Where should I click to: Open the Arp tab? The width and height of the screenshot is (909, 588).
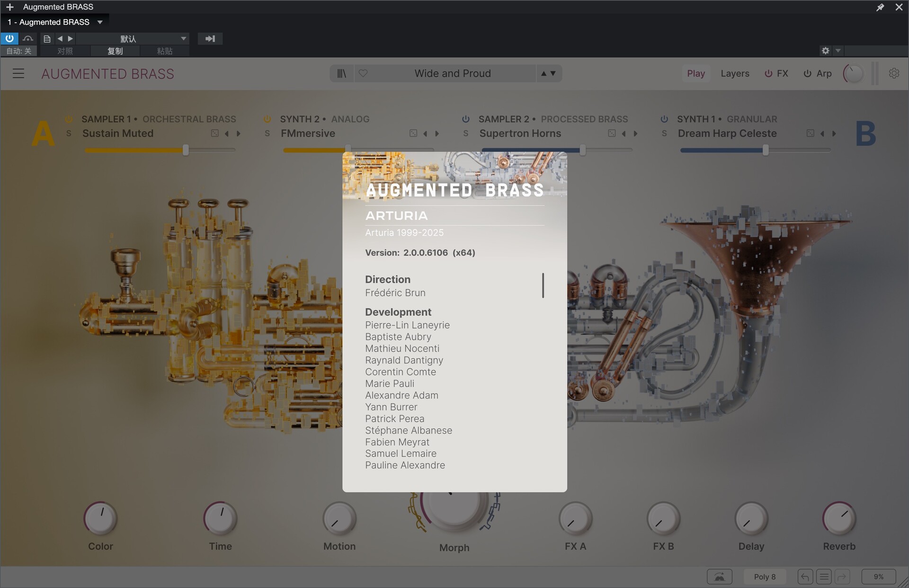[824, 73]
